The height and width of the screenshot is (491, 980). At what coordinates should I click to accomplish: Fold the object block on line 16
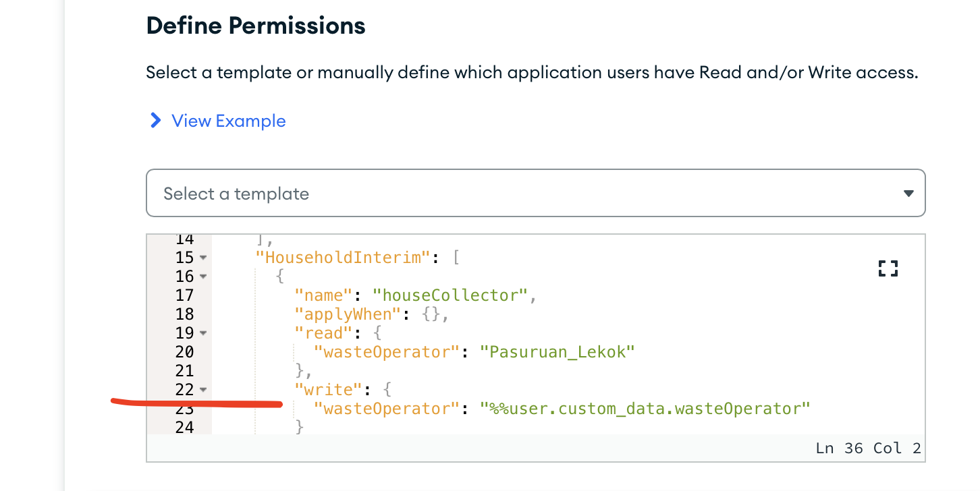pyautogui.click(x=203, y=277)
